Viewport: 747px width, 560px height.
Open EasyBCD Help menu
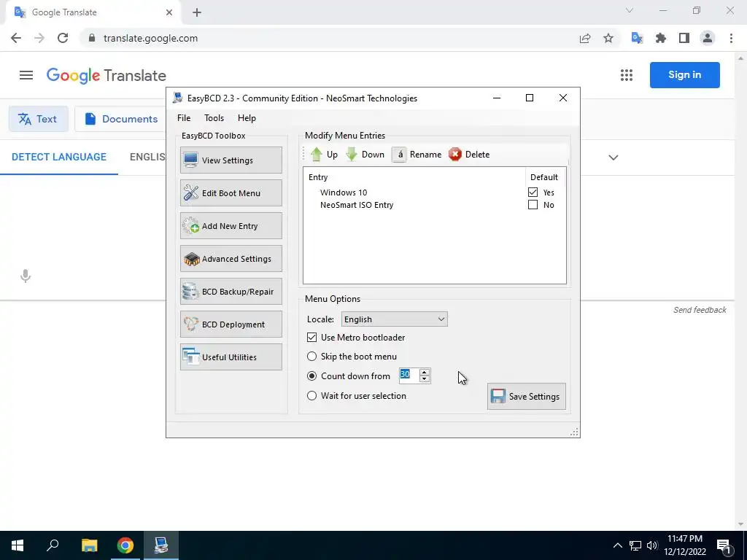tap(247, 118)
